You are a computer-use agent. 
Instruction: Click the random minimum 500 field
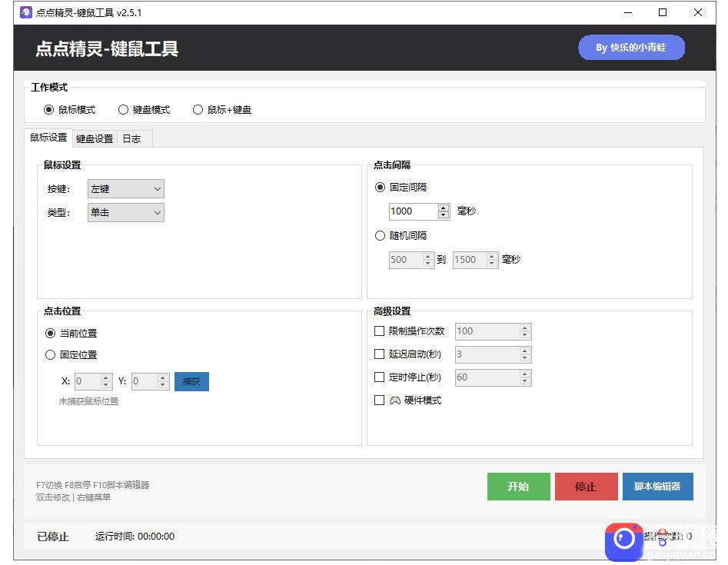pos(405,260)
